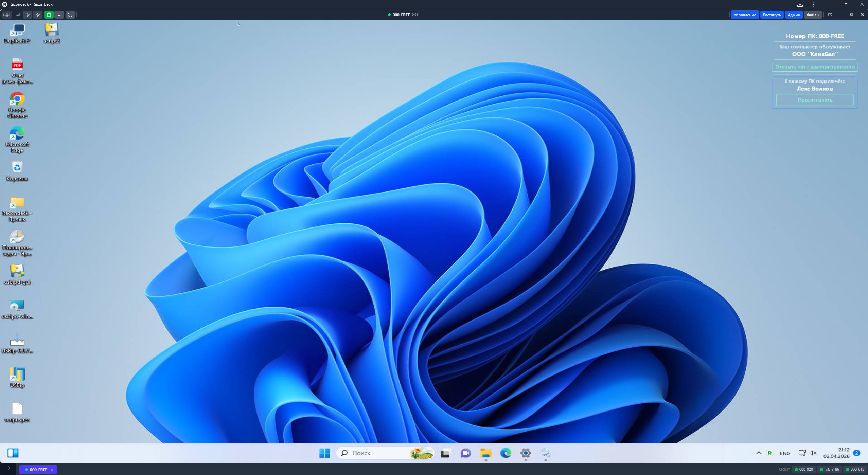This screenshot has height=475, width=868.
Task: Click the fullscreen icon in the session toolbar
Action: tap(70, 15)
